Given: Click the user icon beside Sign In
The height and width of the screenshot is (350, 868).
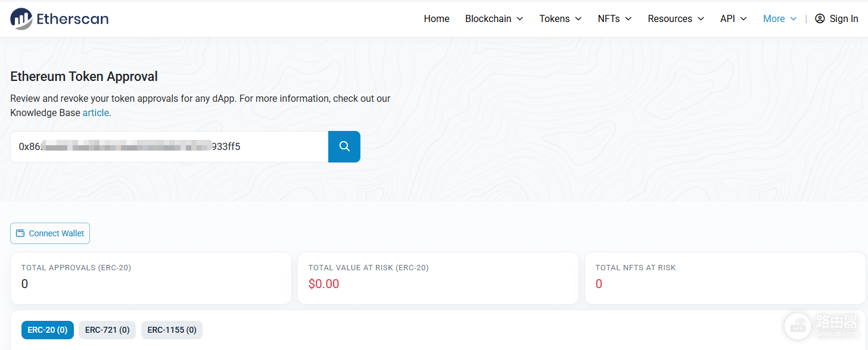Looking at the screenshot, I should [x=820, y=18].
